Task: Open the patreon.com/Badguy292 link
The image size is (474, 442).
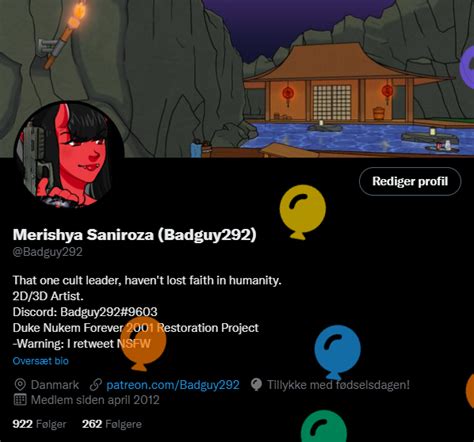Action: tap(173, 385)
